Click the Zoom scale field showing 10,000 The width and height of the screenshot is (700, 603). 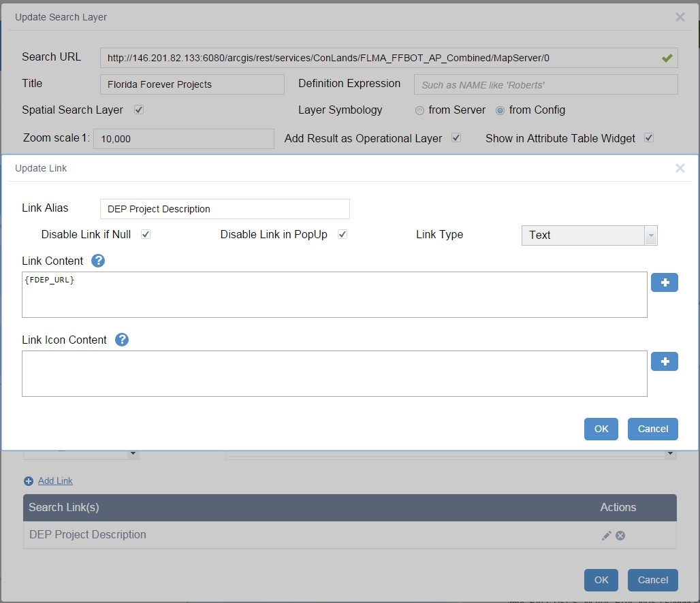click(183, 139)
